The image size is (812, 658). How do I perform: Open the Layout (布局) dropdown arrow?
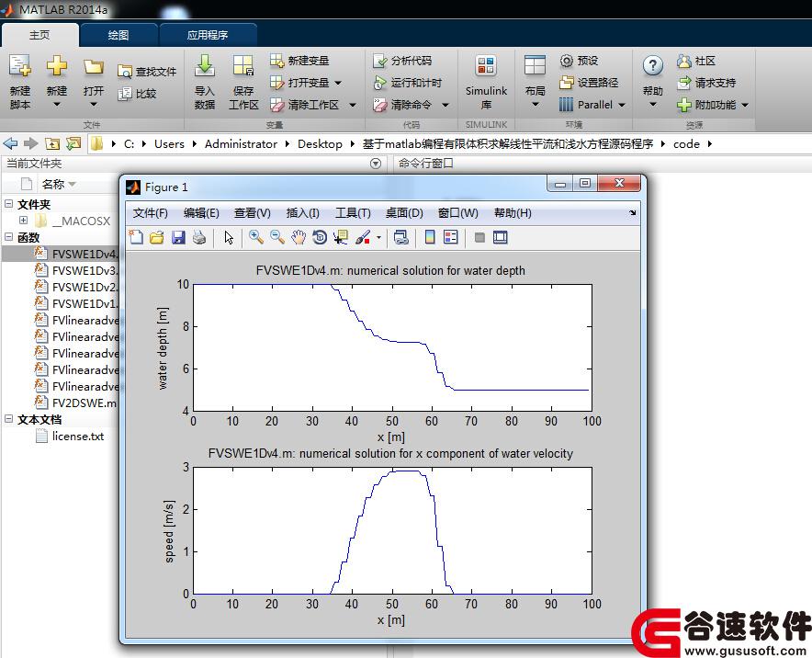pyautogui.click(x=535, y=105)
